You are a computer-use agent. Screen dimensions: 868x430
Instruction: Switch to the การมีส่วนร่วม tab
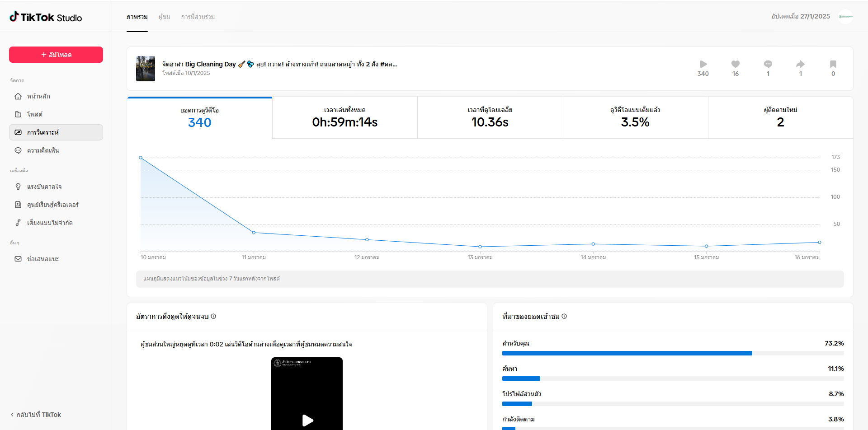198,17
